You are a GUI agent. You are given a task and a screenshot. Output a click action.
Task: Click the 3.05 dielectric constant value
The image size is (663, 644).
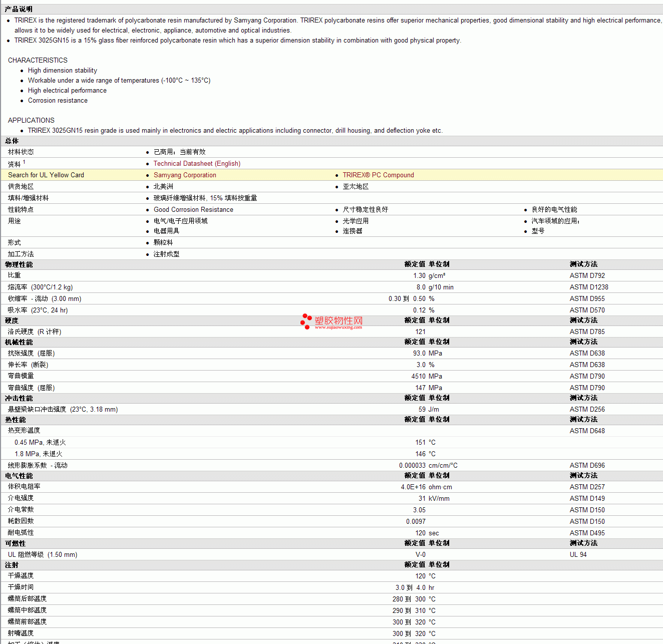pyautogui.click(x=419, y=510)
